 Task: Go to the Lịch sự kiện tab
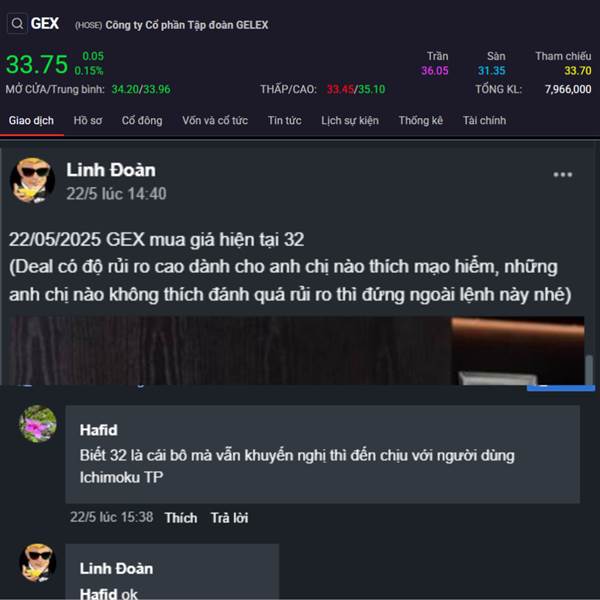click(350, 121)
